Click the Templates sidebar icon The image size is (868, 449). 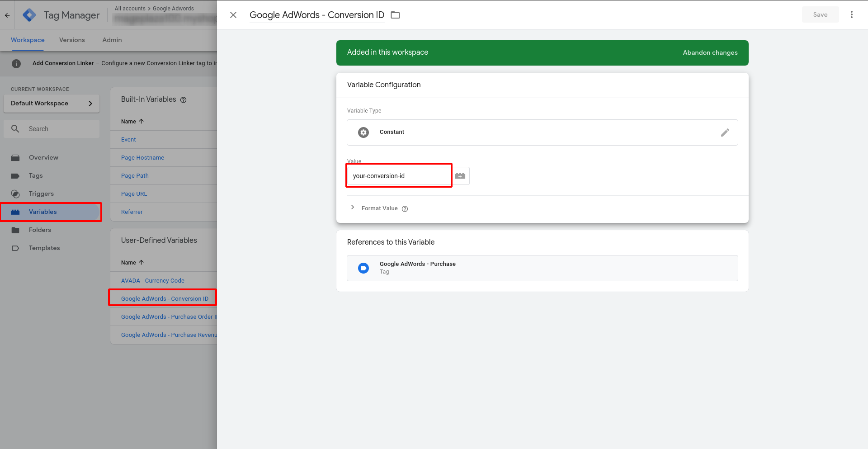[x=15, y=248]
